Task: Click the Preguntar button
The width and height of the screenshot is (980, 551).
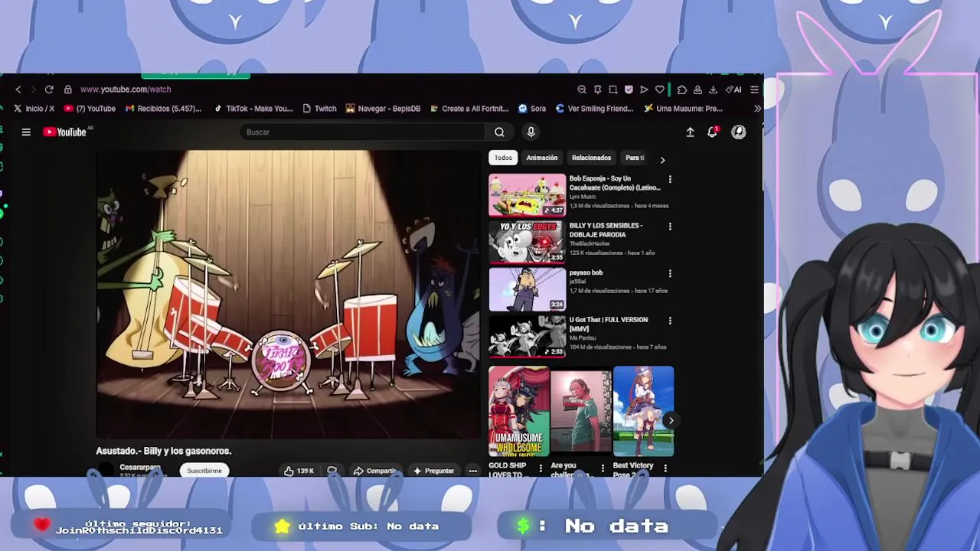Action: (433, 471)
